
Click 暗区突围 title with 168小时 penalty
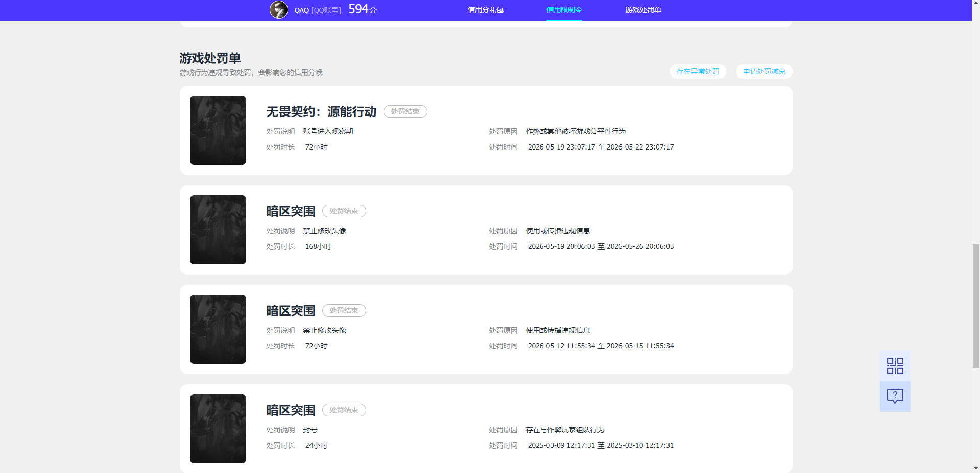291,211
